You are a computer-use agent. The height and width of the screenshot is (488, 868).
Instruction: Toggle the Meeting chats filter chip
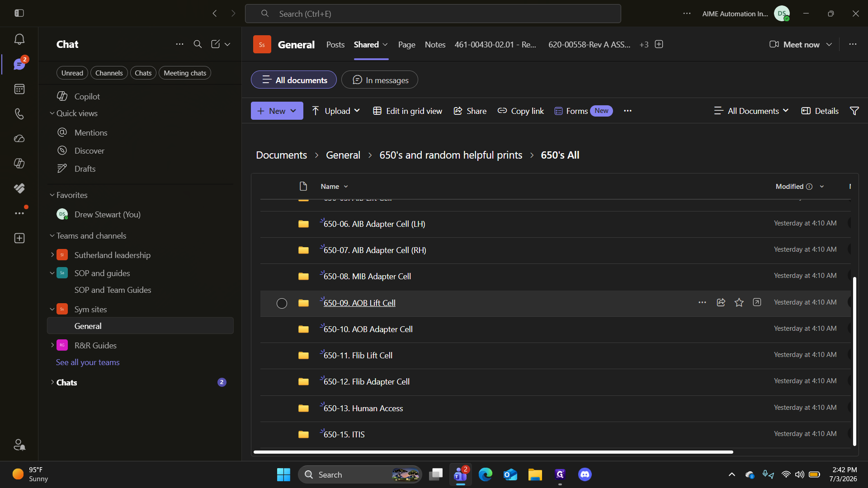pos(185,73)
